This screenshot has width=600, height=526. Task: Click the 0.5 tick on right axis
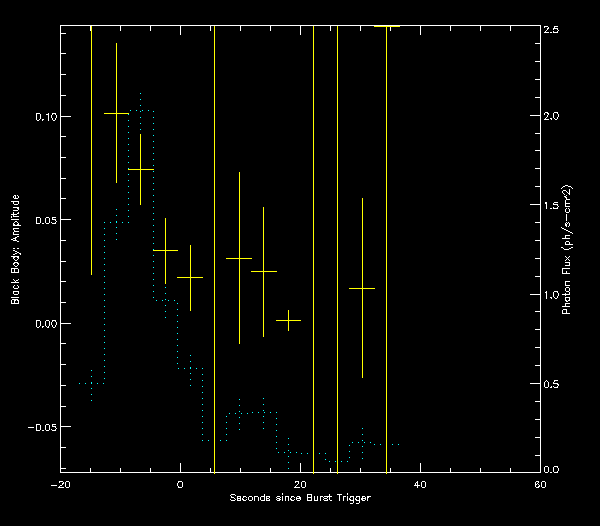coord(551,384)
